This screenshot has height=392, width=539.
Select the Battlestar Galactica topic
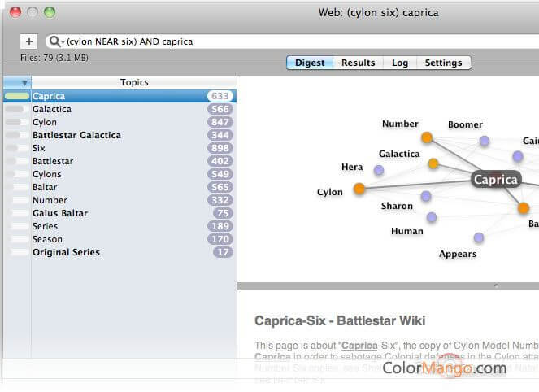click(x=120, y=135)
